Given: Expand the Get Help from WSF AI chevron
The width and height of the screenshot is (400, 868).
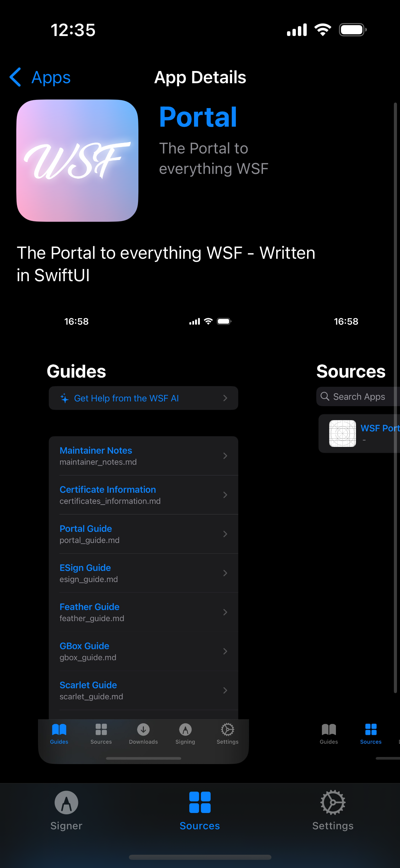Looking at the screenshot, I should pyautogui.click(x=225, y=398).
